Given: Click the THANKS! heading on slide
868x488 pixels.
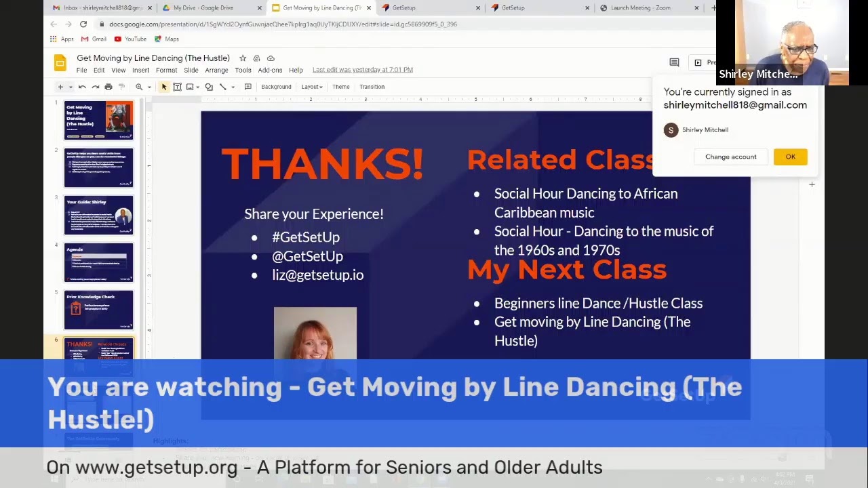Looking at the screenshot, I should click(323, 163).
